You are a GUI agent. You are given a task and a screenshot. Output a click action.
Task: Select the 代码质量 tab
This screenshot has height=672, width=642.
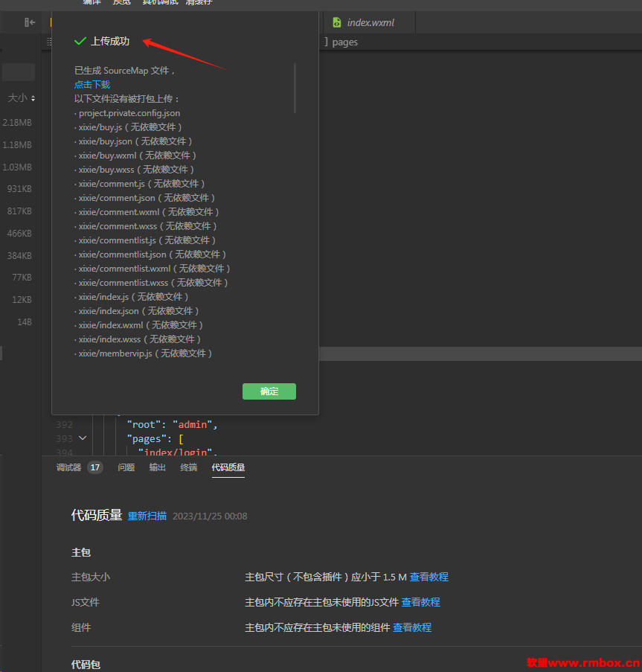coord(228,467)
